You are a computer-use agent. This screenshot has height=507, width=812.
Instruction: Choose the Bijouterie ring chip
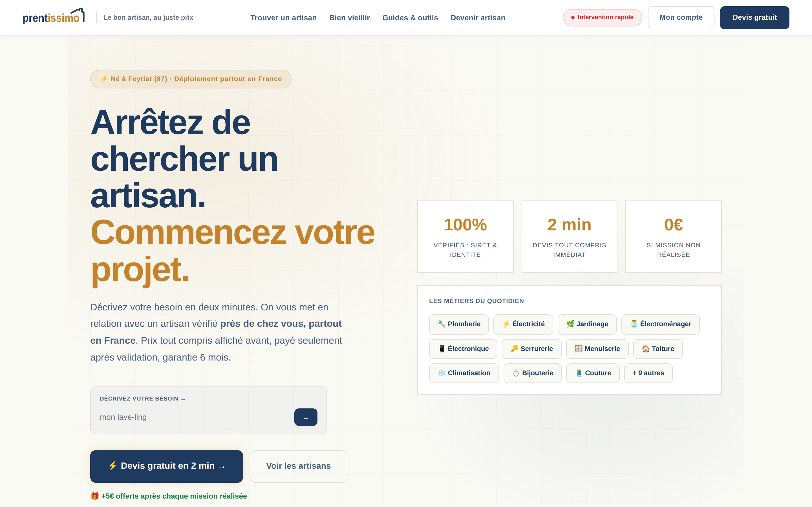[532, 373]
